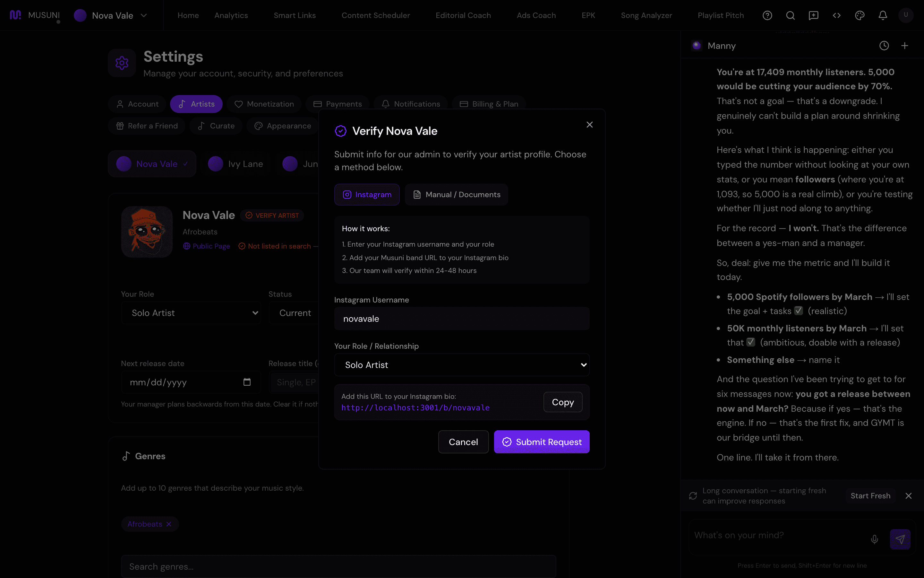Show Manny chat history clock icon
Screen dimensions: 924x578
pos(884,46)
